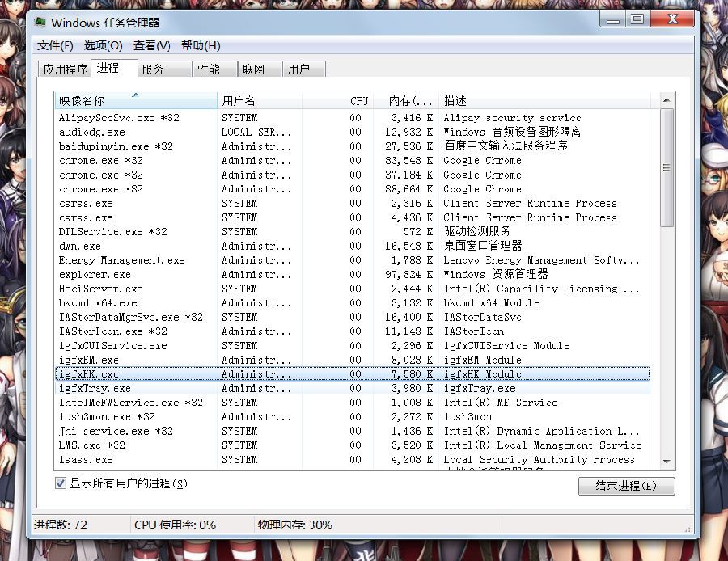This screenshot has height=561, width=728.
Task: Select chrome.exe using 37,184 K memory
Action: [353, 175]
